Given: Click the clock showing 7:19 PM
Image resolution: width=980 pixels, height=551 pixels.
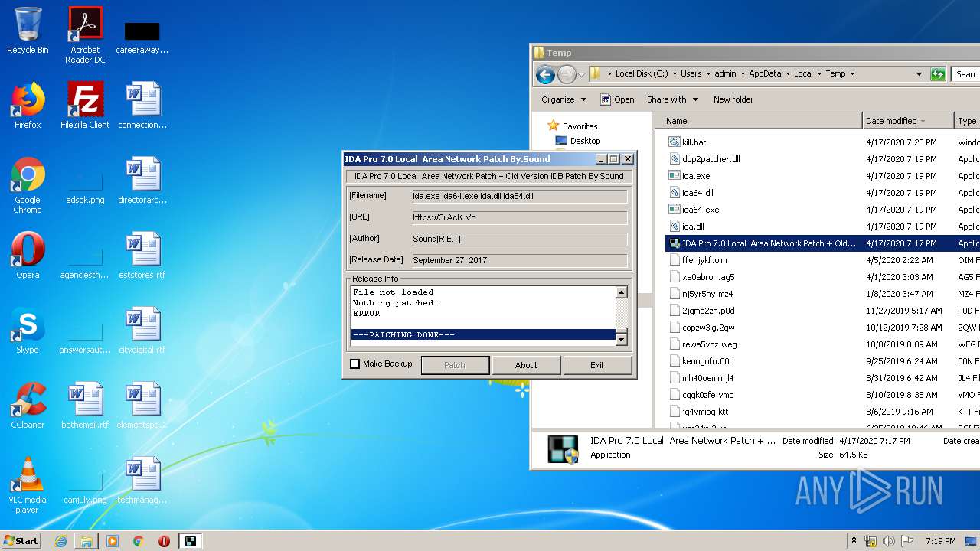Looking at the screenshot, I should pos(940,541).
